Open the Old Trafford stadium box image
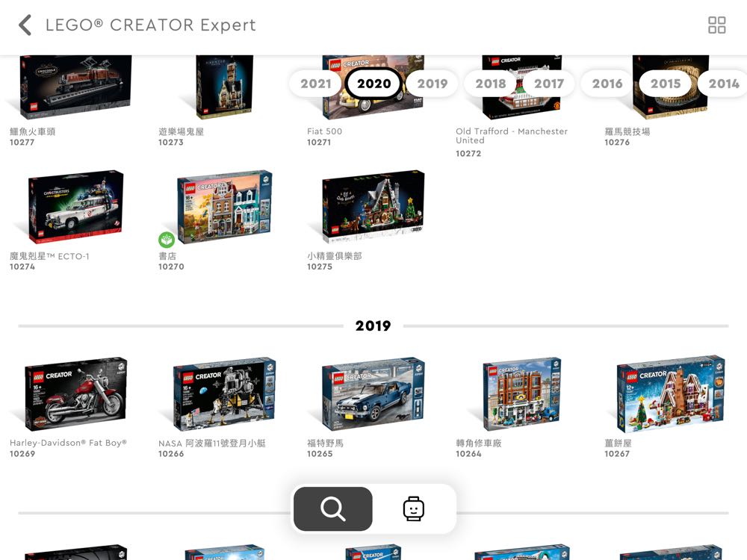The height and width of the screenshot is (560, 747). point(521,86)
